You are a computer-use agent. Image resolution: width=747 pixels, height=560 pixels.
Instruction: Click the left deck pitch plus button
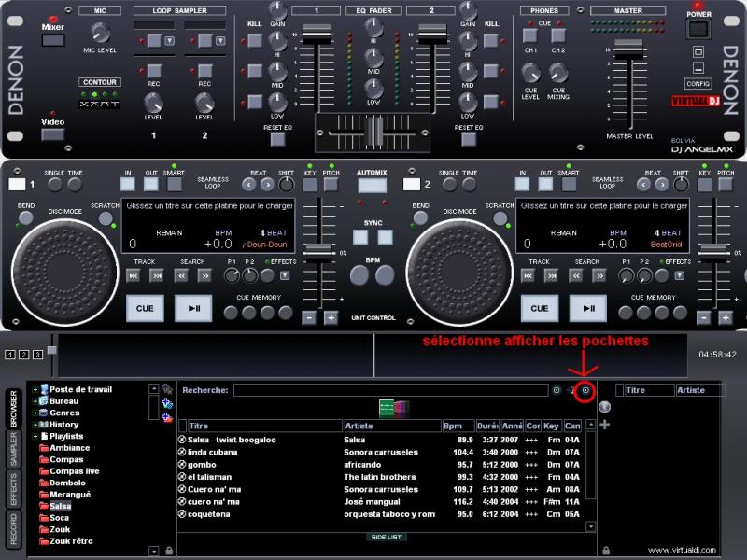331,317
